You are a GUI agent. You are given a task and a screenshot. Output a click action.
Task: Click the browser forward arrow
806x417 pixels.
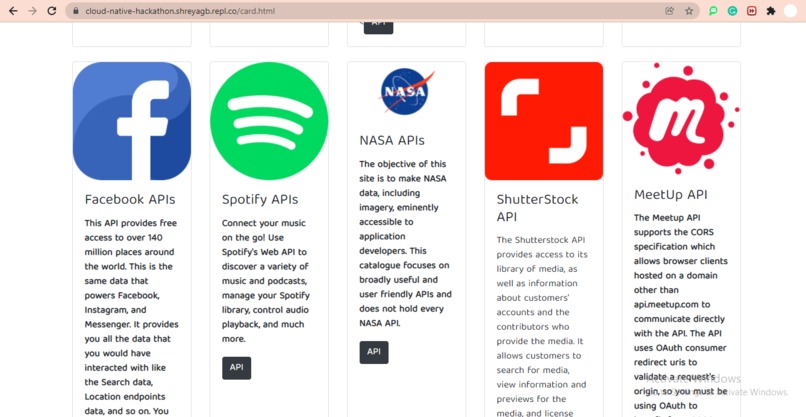[x=32, y=11]
